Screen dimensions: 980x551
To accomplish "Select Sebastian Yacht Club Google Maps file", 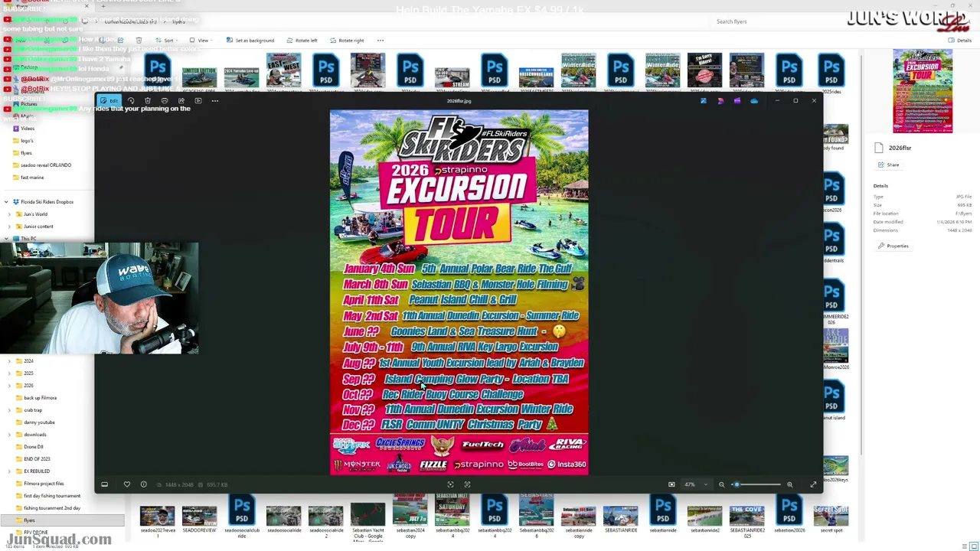I will click(x=367, y=520).
